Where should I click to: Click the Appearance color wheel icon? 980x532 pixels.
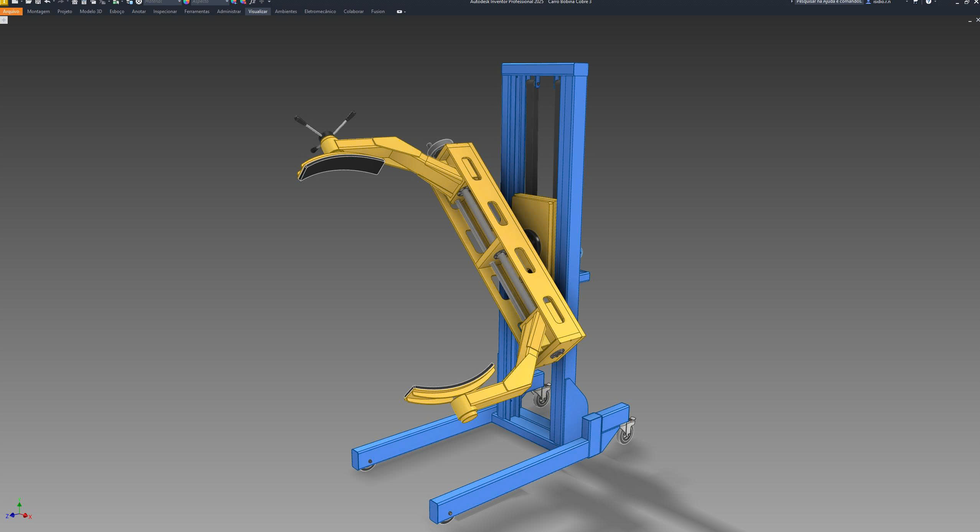pos(186,2)
